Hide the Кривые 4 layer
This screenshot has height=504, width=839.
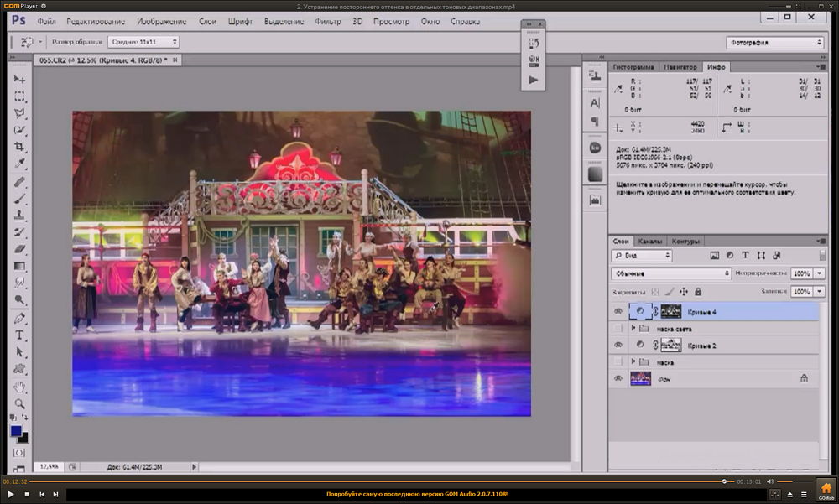coord(618,311)
